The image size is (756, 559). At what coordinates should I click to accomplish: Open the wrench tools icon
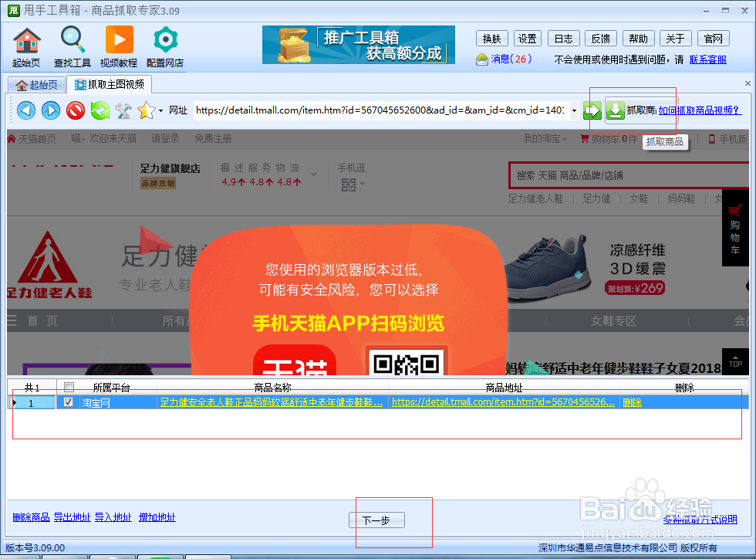123,110
